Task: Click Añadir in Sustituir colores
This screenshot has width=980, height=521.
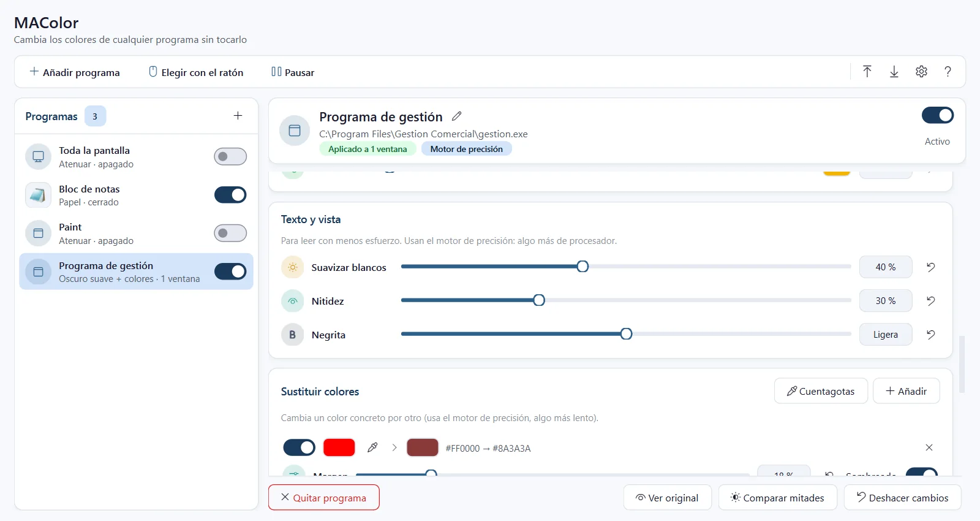Action: pos(907,391)
